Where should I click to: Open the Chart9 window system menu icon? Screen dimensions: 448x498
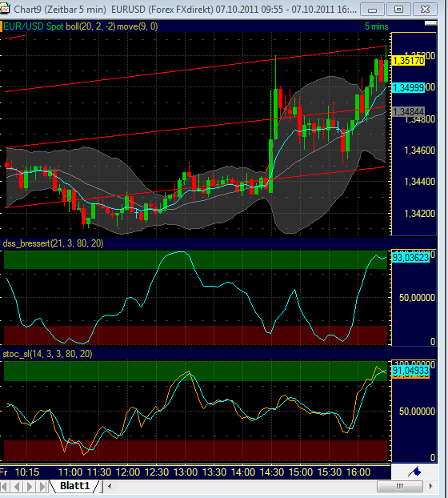[x=5, y=9]
